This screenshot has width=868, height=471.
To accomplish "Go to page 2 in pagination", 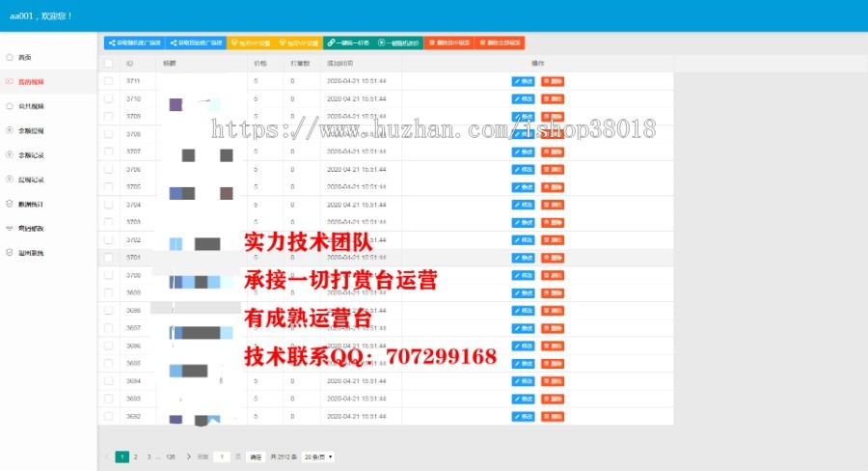I will pos(135,457).
